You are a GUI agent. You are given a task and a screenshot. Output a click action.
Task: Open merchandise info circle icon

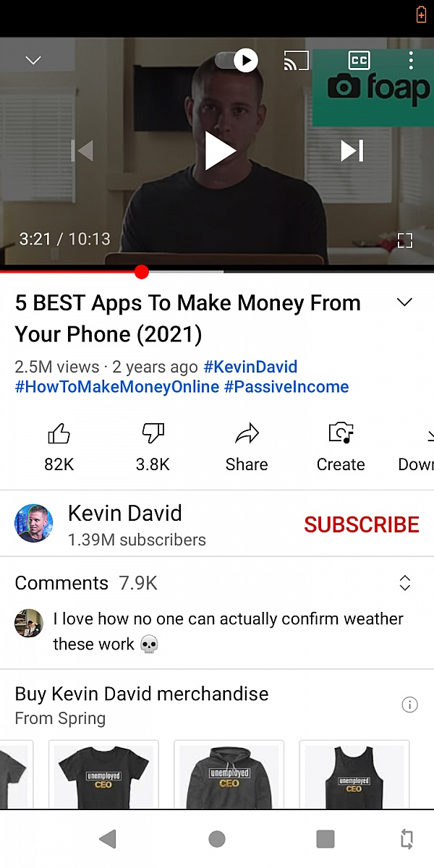[409, 705]
